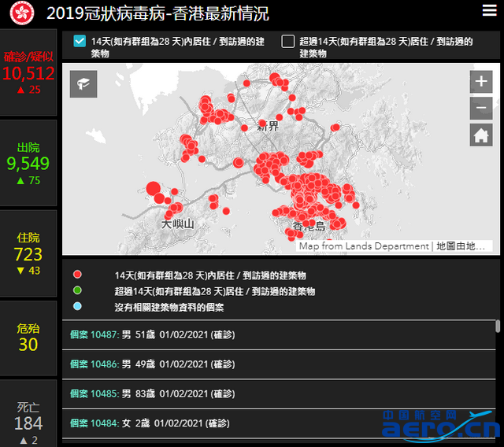Open case 個案 10484 entry

(x=279, y=423)
